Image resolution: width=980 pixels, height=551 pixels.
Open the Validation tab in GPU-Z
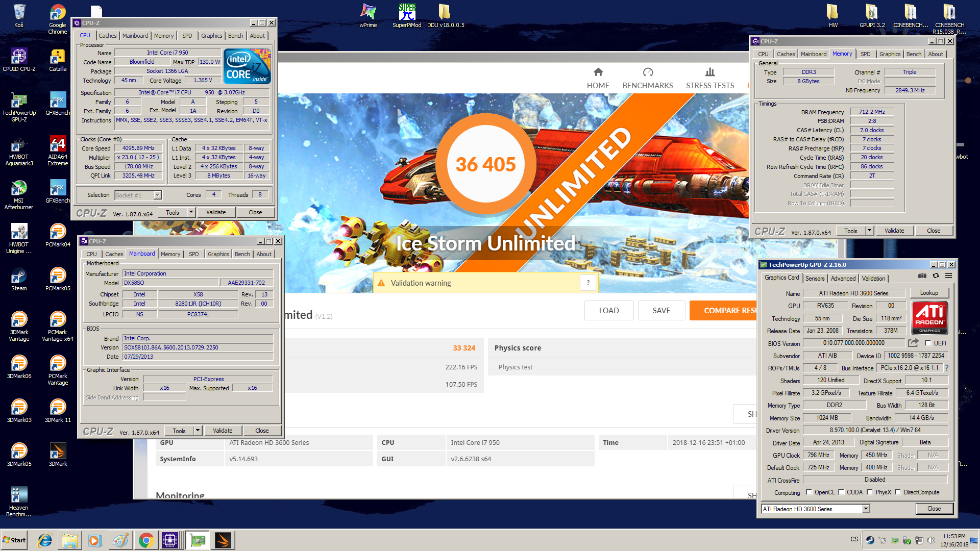tap(873, 279)
